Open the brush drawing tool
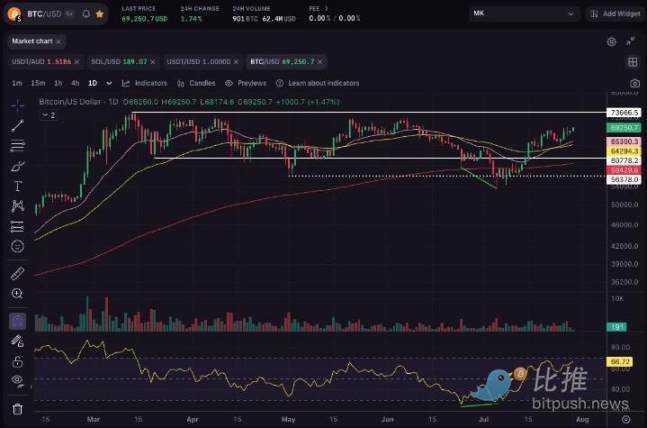This screenshot has height=428, width=647. pos(17,166)
